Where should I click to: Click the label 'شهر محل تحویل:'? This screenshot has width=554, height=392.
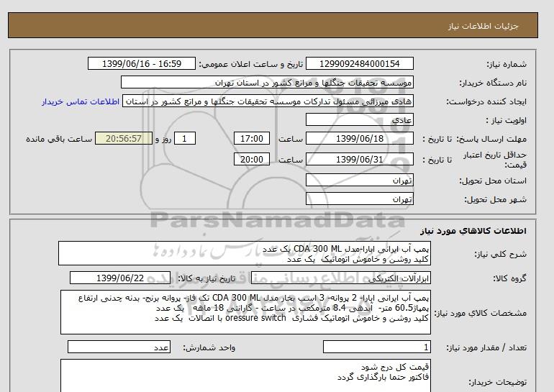495,199
